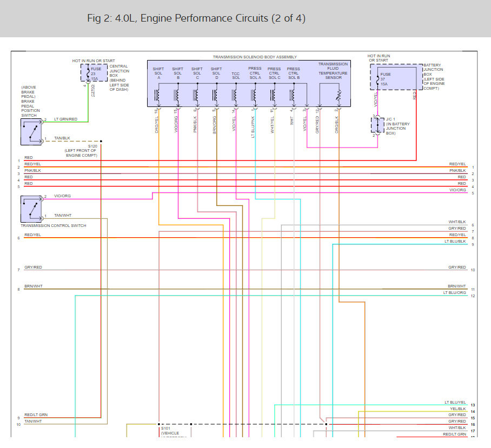This screenshot has width=491, height=448.
Task: Click the brake pedal position switch symbol
Action: coord(31,132)
